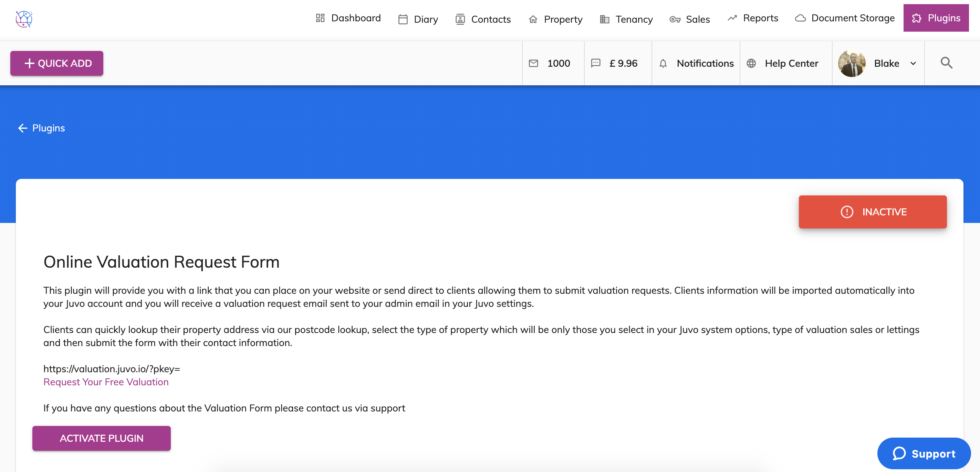980x472 pixels.
Task: Open the search magnifier icon
Action: point(947,63)
